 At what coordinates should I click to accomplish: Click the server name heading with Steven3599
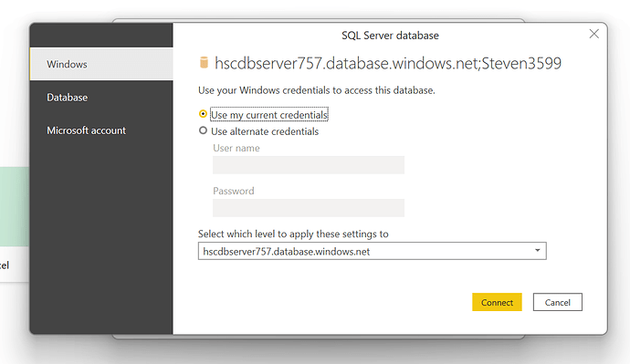[388, 64]
